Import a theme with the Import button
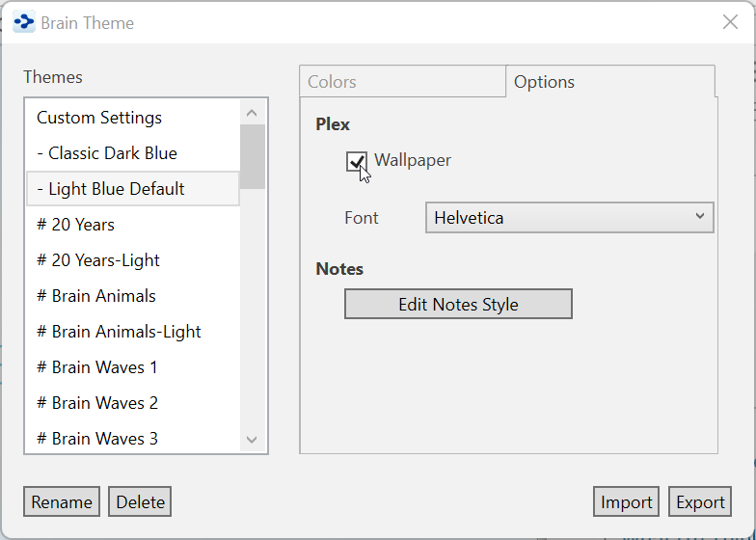Image resolution: width=756 pixels, height=540 pixels. click(626, 501)
